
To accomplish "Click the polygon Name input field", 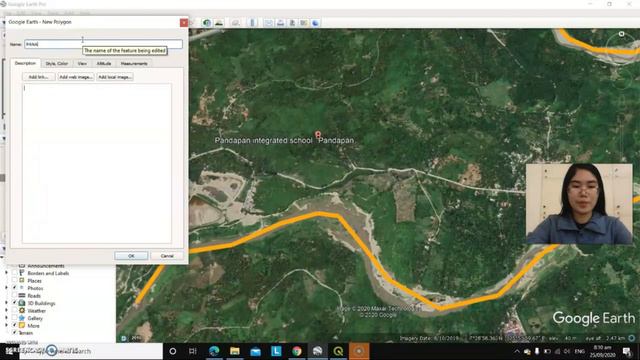I will (103, 44).
